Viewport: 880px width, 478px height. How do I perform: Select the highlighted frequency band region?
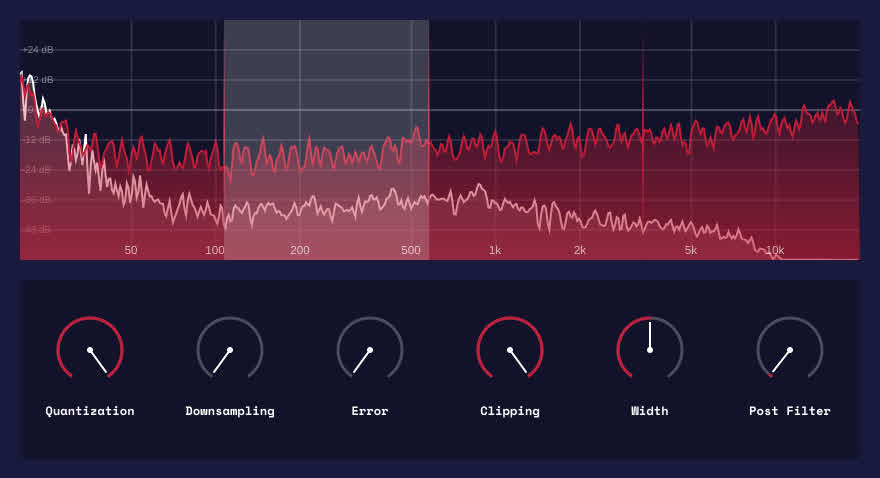coord(327,140)
